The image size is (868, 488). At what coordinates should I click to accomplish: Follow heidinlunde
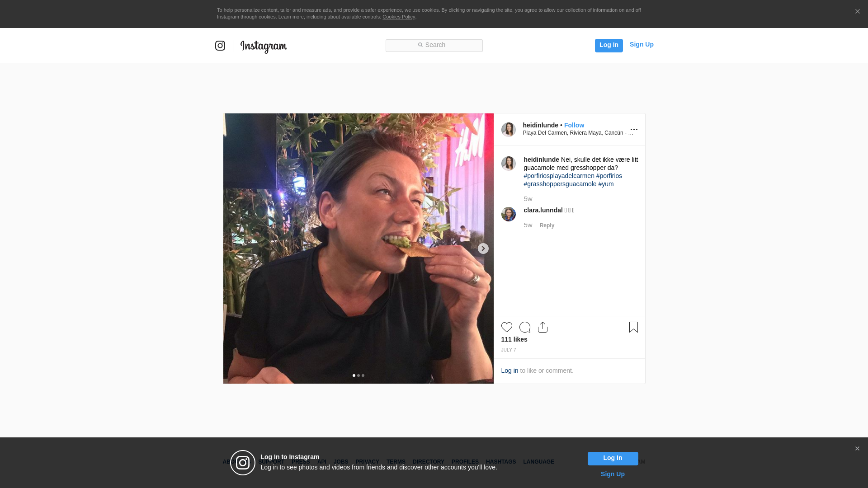574,125
